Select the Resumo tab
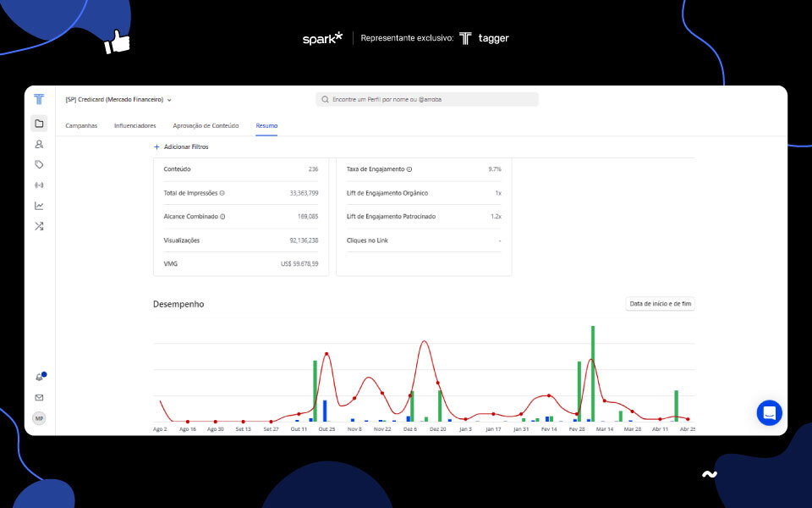The image size is (812, 508). (266, 126)
